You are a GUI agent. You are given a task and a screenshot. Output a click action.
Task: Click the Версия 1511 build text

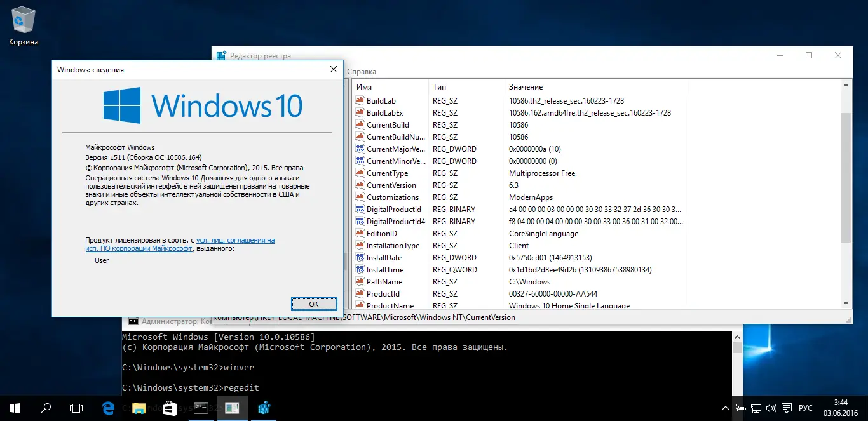coord(144,157)
